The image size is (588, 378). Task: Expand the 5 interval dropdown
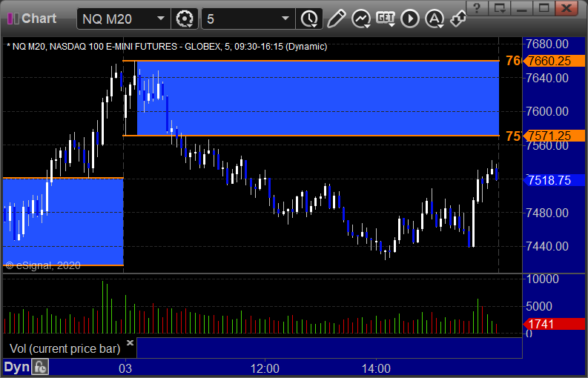pyautogui.click(x=285, y=19)
